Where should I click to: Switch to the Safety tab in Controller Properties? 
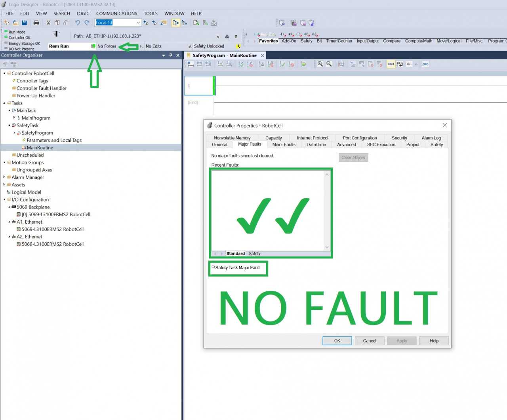436,144
